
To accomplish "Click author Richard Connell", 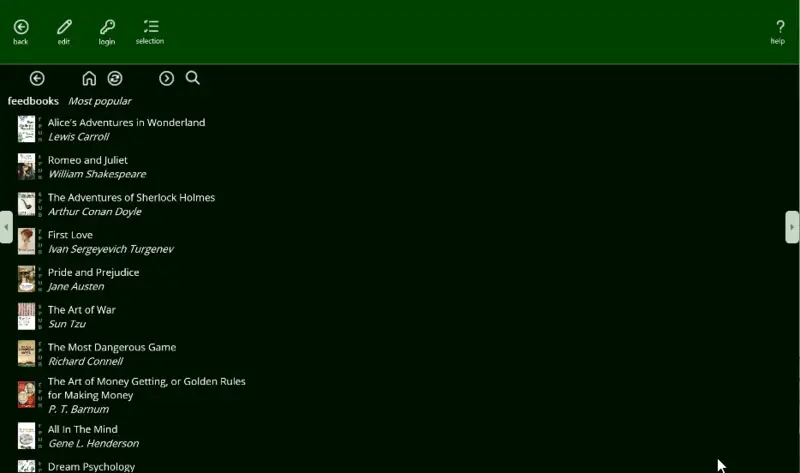I will click(86, 361).
